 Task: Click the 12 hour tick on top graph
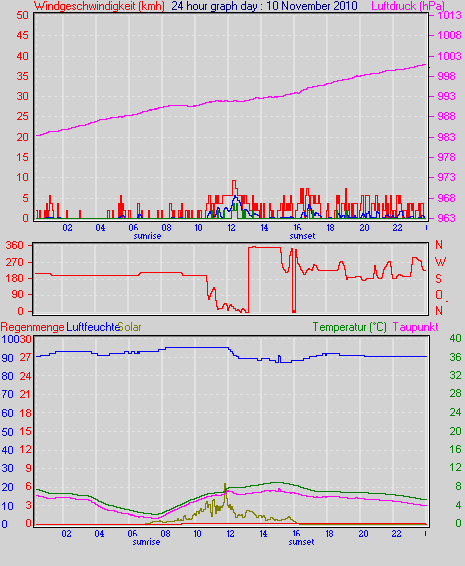[231, 228]
